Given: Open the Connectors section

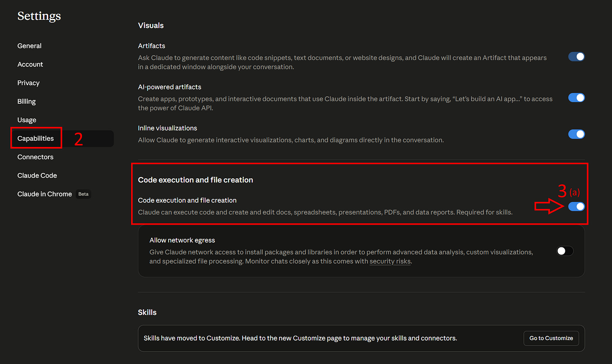Looking at the screenshot, I should [x=35, y=157].
